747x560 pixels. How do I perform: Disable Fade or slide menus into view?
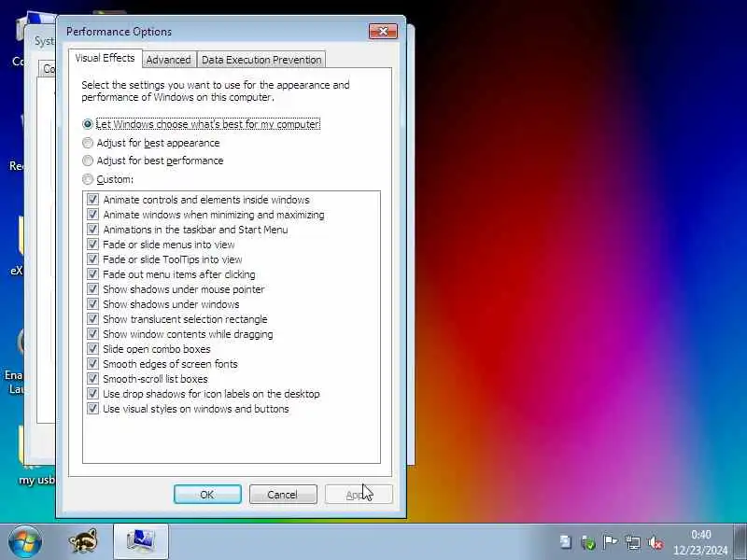point(92,245)
